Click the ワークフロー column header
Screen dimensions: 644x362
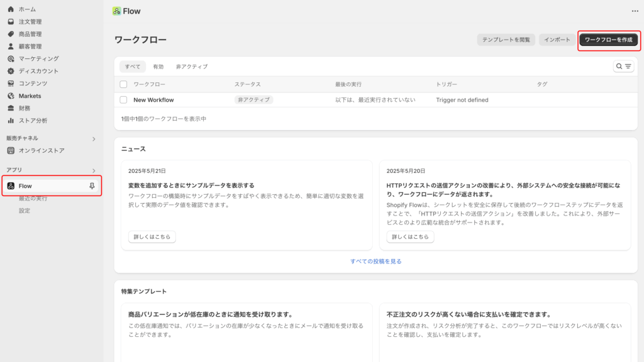[x=149, y=84]
